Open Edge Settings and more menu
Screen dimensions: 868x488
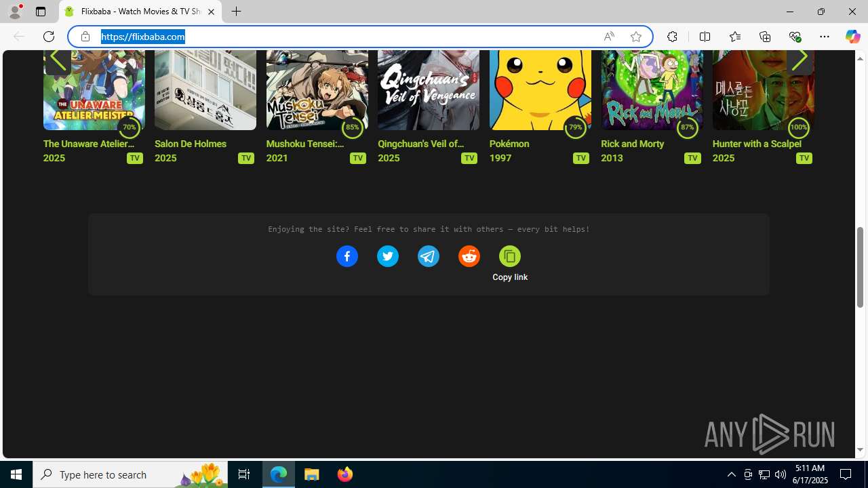[825, 37]
